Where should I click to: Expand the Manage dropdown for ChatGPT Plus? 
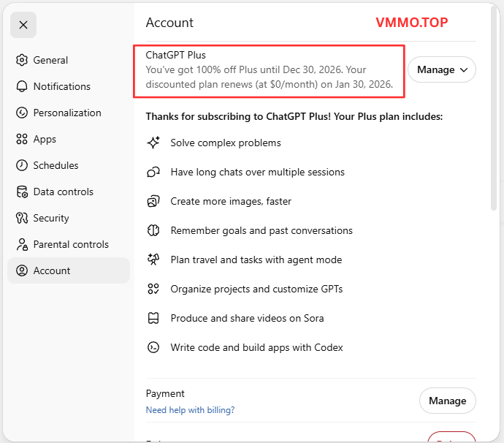pos(441,70)
